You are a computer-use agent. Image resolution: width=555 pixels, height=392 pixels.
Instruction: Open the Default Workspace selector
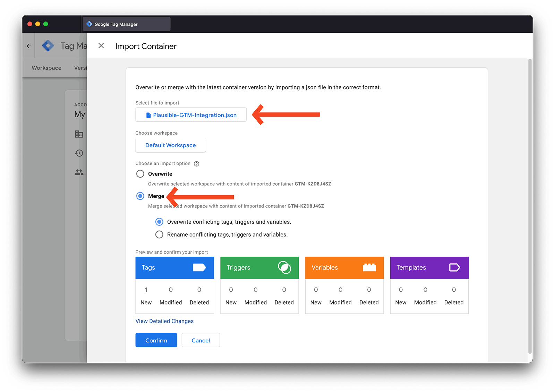[x=170, y=145]
